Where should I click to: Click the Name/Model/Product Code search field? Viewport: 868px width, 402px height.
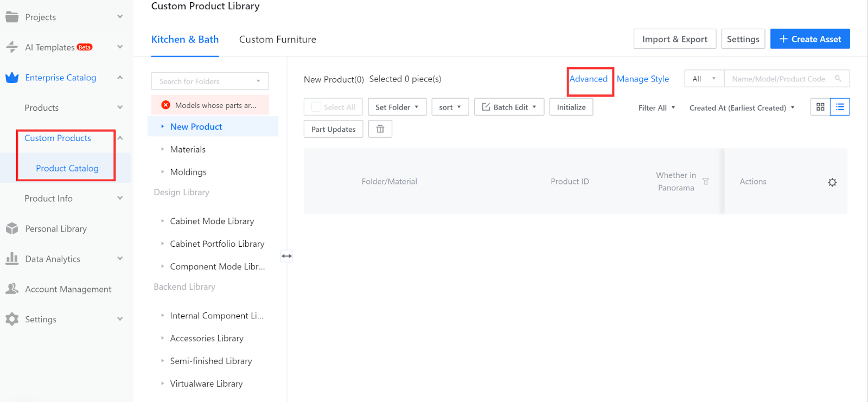tap(778, 79)
